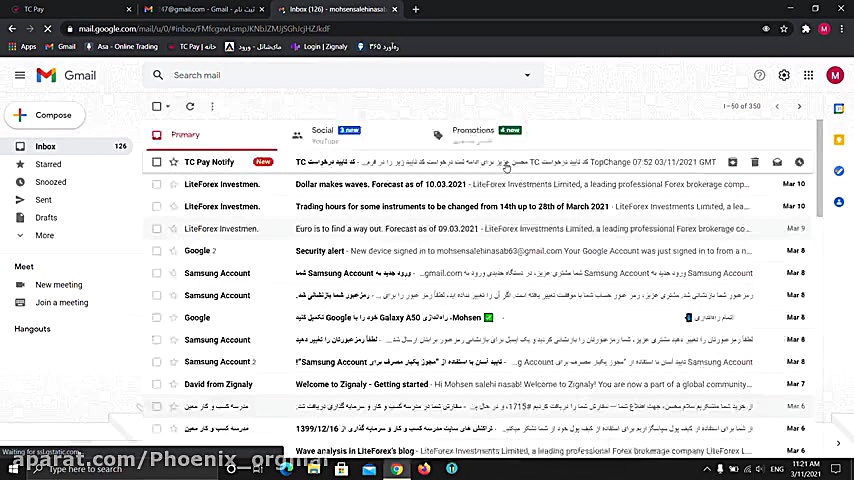Mark TC Pay Notify email as read
The width and height of the screenshot is (854, 480).
tap(777, 162)
